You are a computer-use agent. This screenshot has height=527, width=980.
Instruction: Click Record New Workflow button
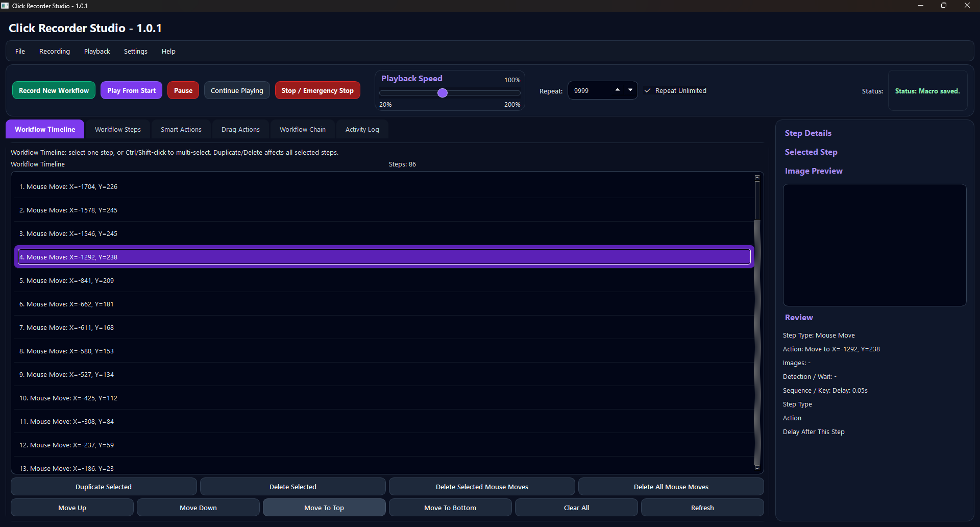54,90
